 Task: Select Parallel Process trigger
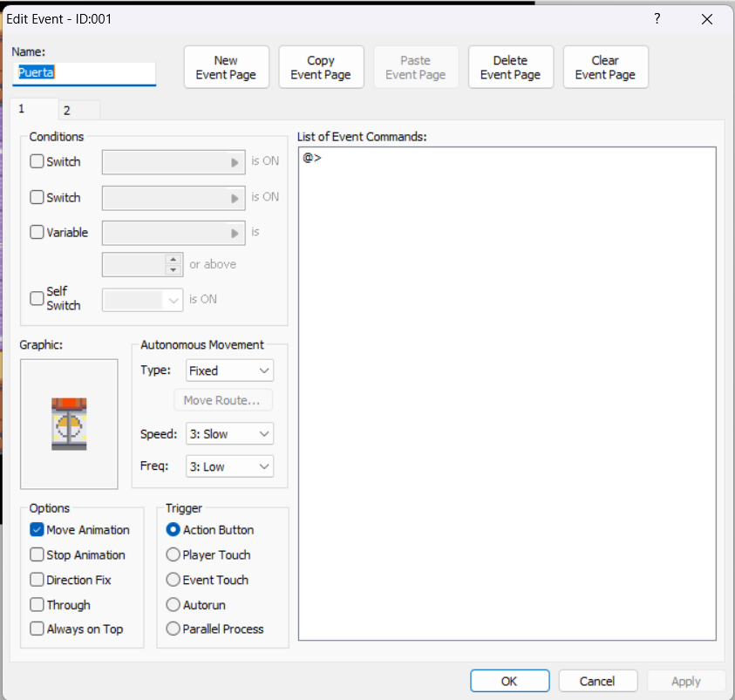tap(174, 629)
